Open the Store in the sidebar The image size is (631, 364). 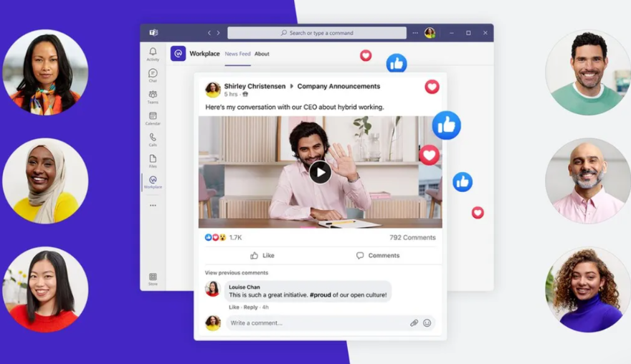click(x=153, y=279)
